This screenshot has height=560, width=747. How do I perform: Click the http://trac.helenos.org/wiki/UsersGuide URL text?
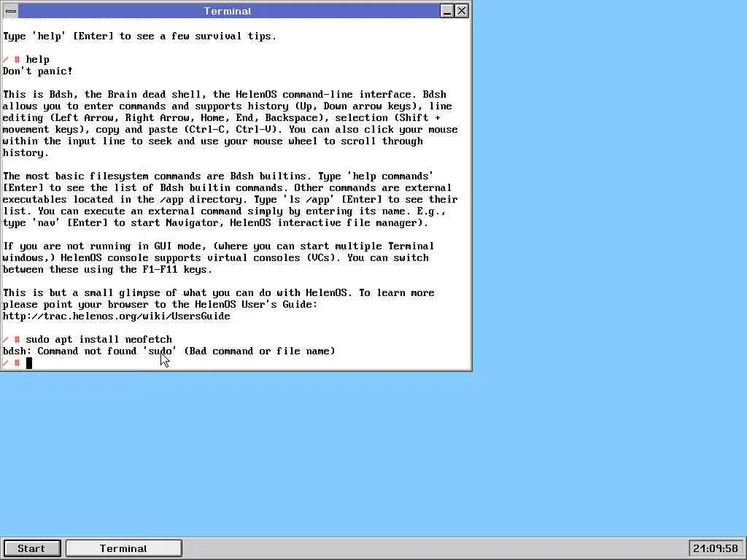tap(116, 316)
